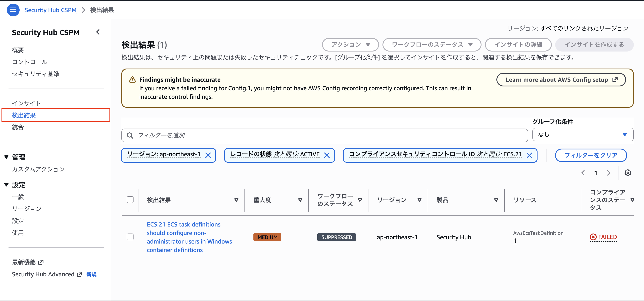644x301 pixels.
Task: Remove the ECS.21 control ID filter chip
Action: pyautogui.click(x=529, y=155)
